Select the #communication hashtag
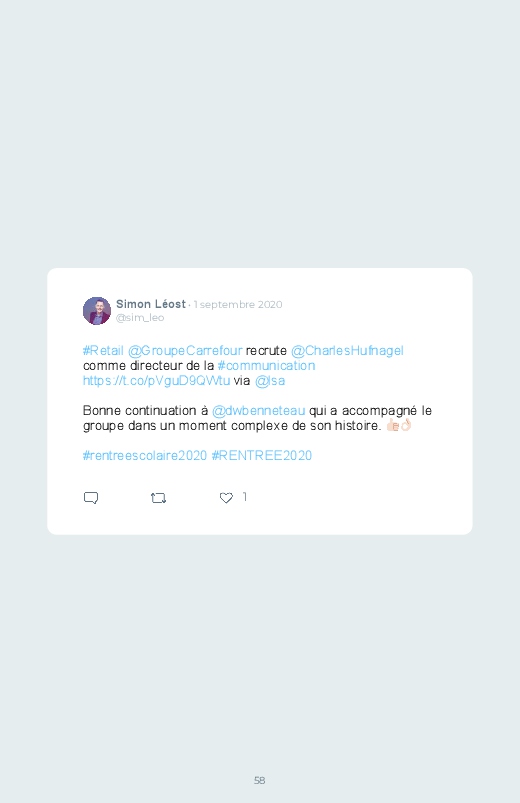Viewport: 520px width, 803px height. click(266, 366)
